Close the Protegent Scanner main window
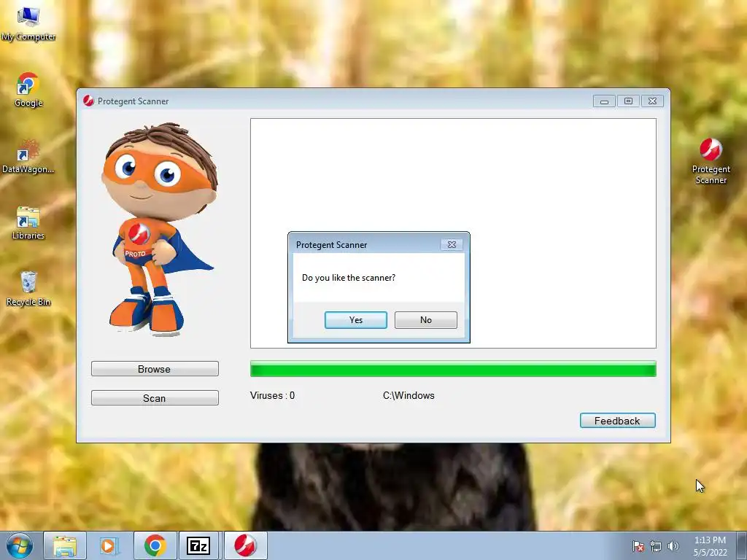This screenshot has width=747, height=560. click(653, 101)
